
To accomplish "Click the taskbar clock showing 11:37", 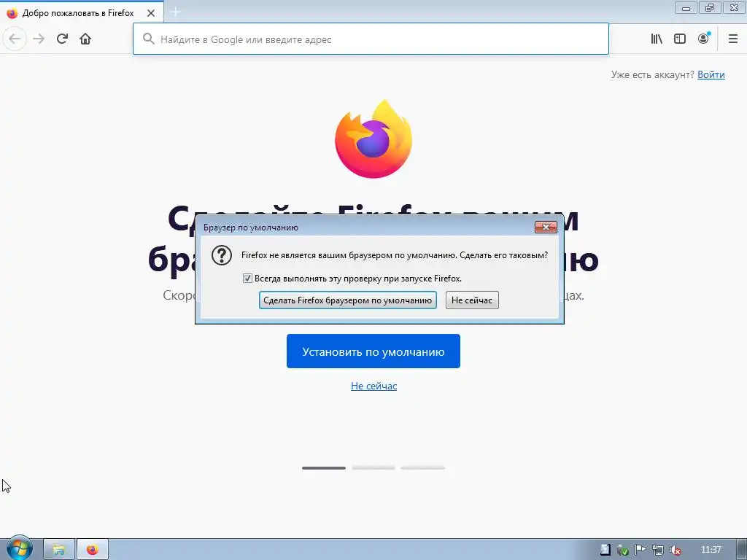I will tap(711, 550).
